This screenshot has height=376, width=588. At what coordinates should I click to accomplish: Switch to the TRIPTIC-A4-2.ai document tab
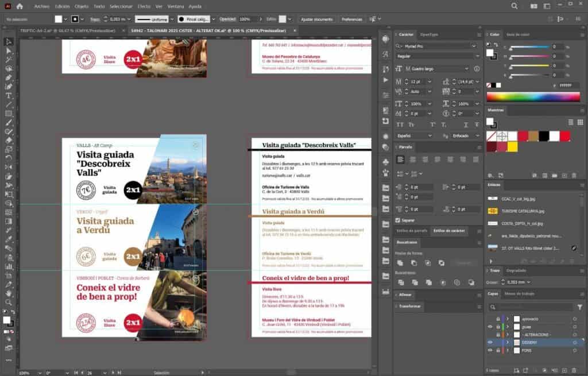67,30
